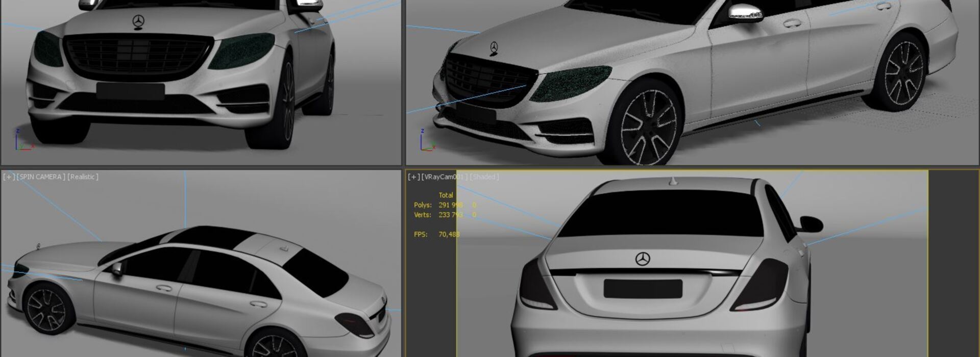The height and width of the screenshot is (357, 980).
Task: Open the VRayCam001 viewport label menu
Action: 445,177
